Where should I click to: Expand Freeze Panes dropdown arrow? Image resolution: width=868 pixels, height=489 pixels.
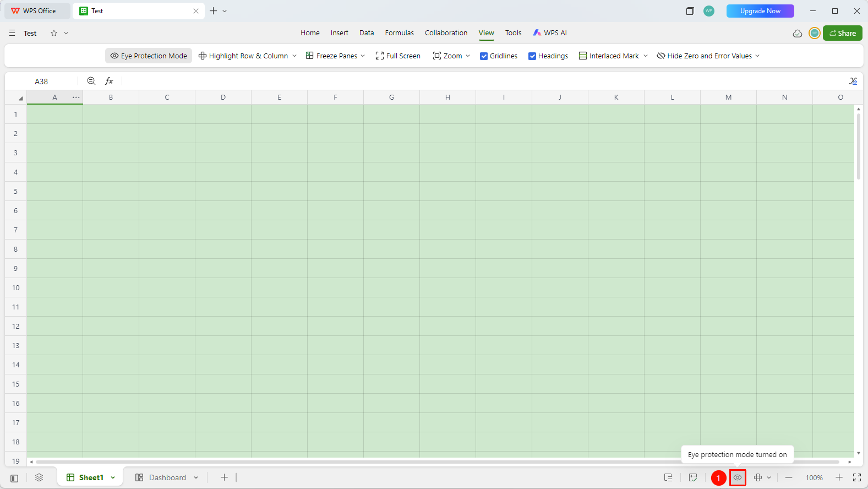(x=363, y=56)
